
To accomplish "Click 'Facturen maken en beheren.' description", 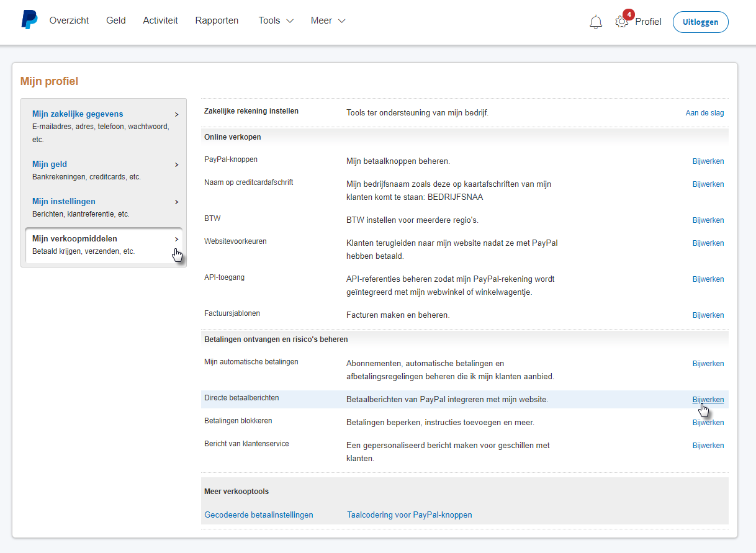I will pos(398,315).
